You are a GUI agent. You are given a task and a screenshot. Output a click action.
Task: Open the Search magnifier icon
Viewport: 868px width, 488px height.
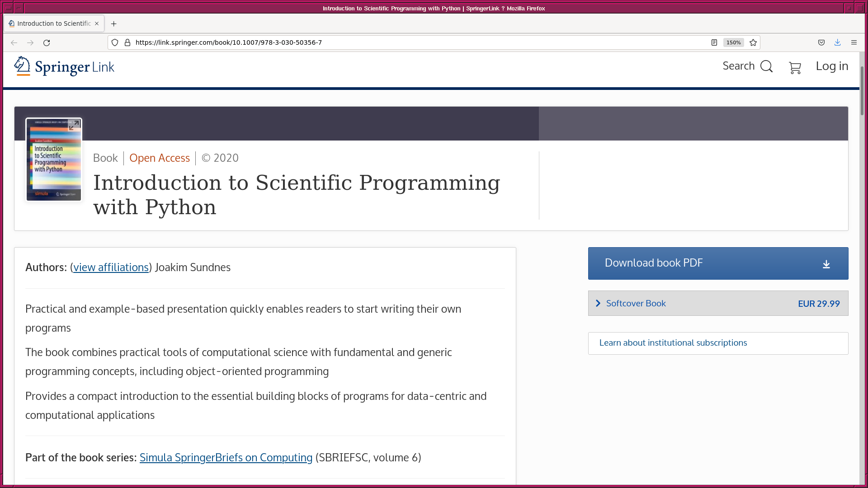point(766,66)
